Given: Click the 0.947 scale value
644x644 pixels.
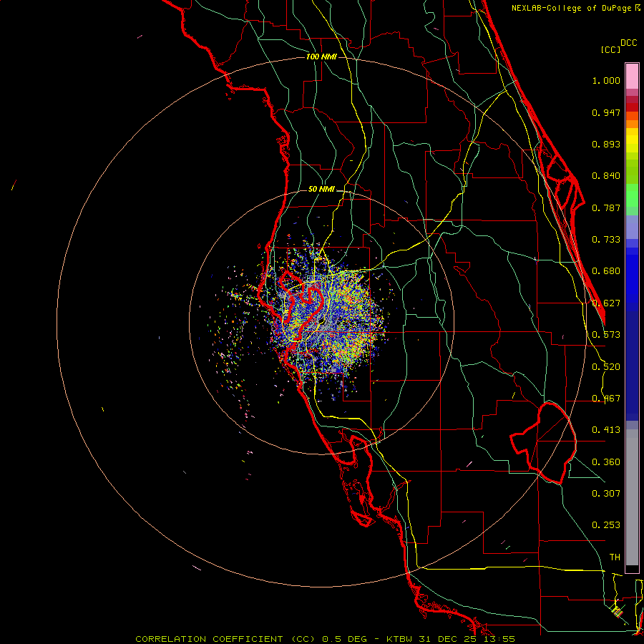Looking at the screenshot, I should (x=606, y=112).
